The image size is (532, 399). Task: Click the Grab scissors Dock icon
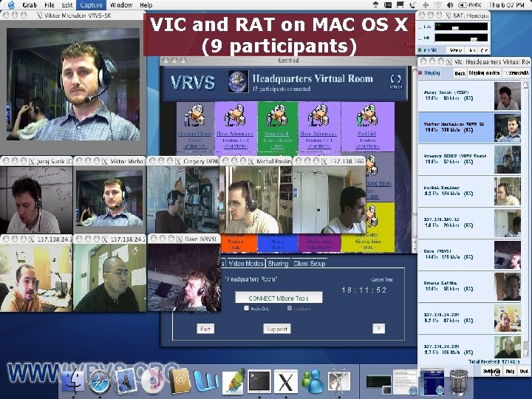click(x=338, y=382)
